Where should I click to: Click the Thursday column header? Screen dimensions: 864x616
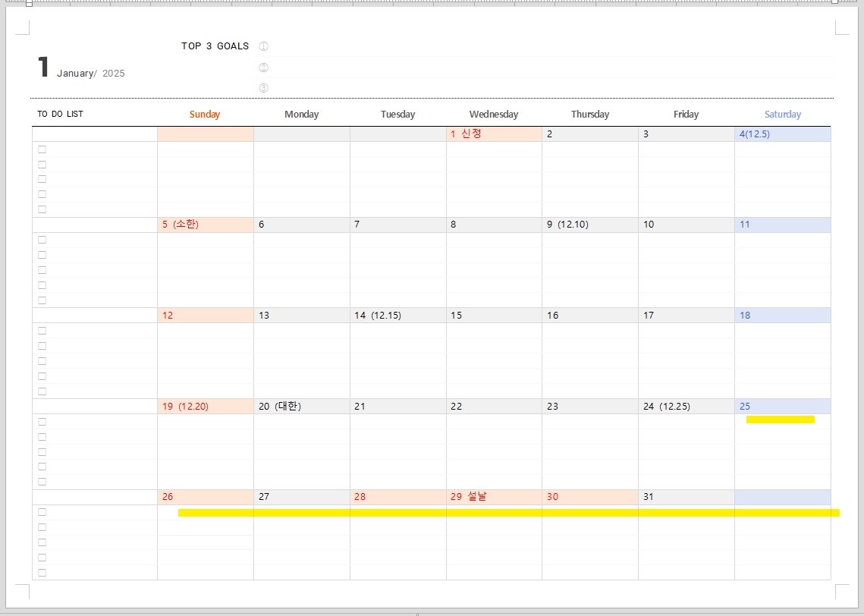coord(590,114)
